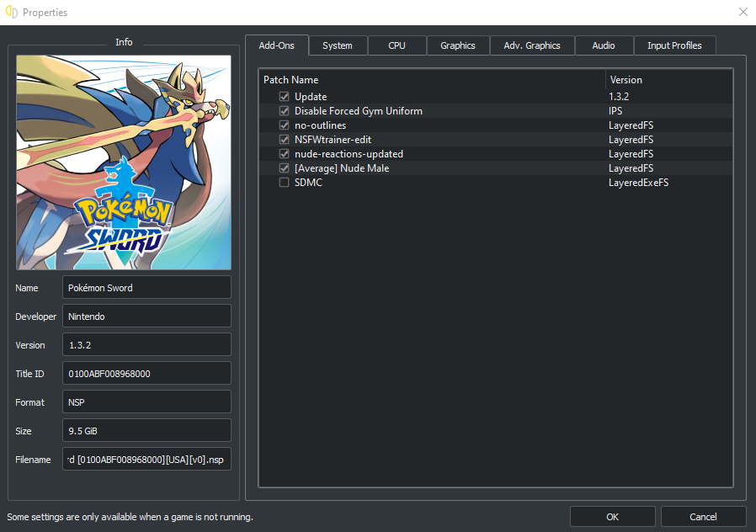Toggle the no-outlines mod checkbox
756x532 pixels.
[x=284, y=125]
